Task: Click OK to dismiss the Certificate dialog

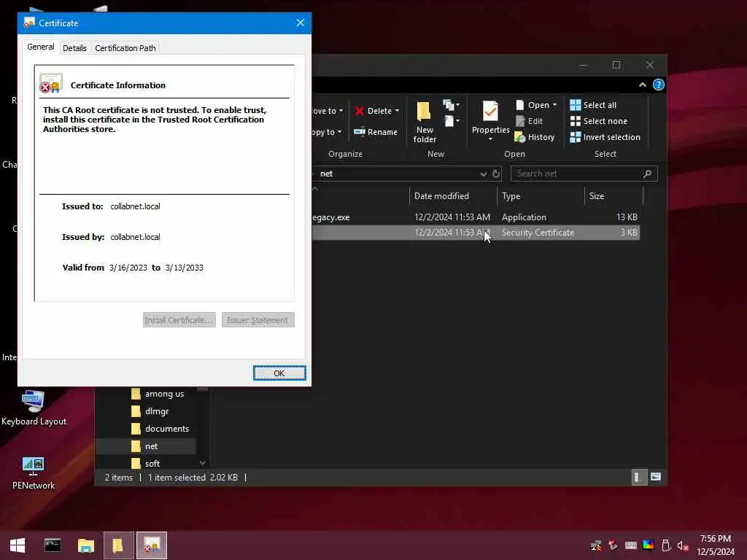Action: [x=279, y=373]
